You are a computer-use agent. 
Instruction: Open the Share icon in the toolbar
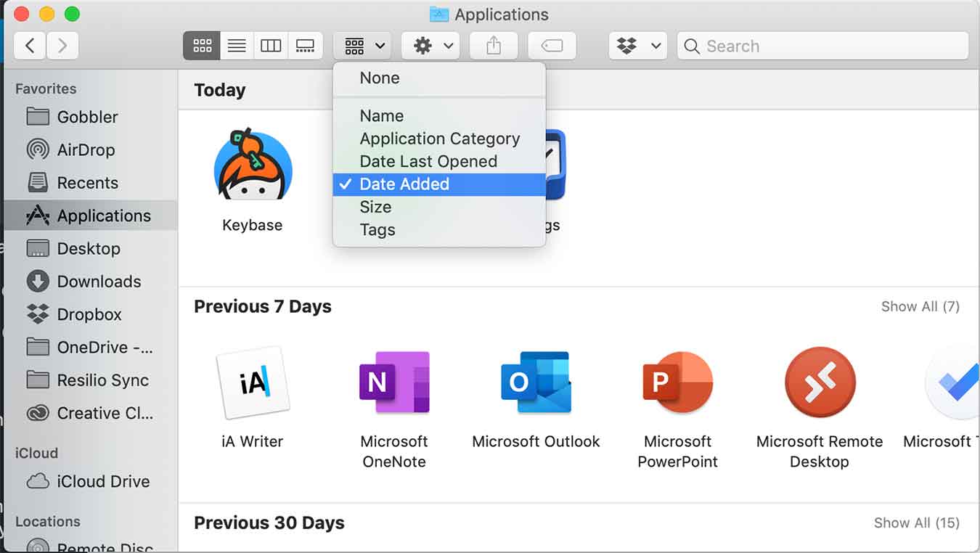[x=494, y=45]
